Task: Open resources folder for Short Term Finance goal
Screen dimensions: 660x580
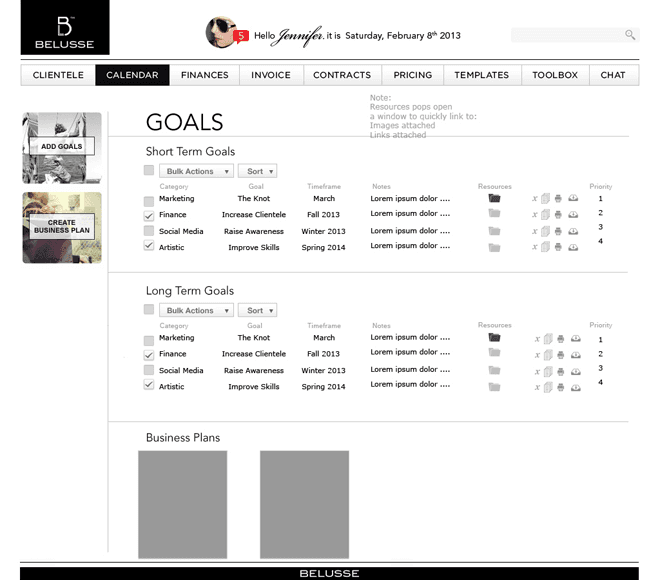Action: tap(494, 213)
